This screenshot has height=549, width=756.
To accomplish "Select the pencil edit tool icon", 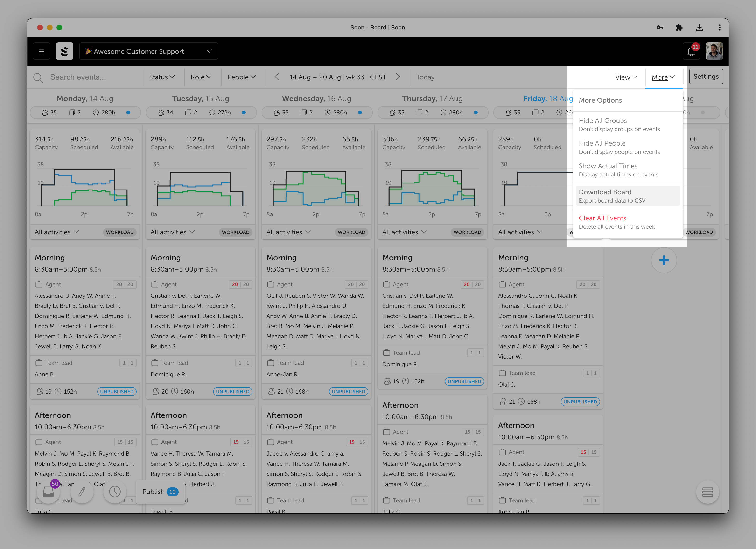I will [x=82, y=492].
